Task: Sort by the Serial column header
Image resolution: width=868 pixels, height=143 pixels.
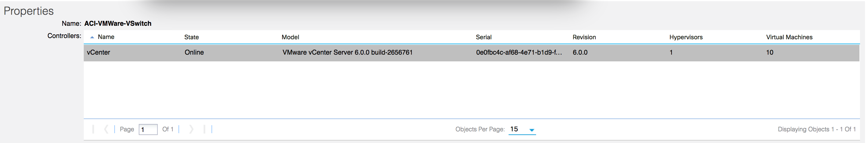Action: (484, 37)
